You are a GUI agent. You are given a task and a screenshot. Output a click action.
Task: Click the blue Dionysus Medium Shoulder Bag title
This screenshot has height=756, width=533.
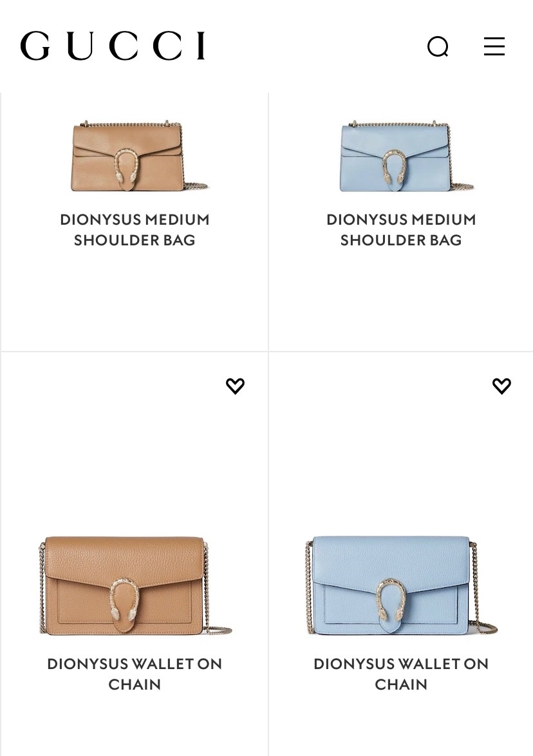tap(401, 229)
